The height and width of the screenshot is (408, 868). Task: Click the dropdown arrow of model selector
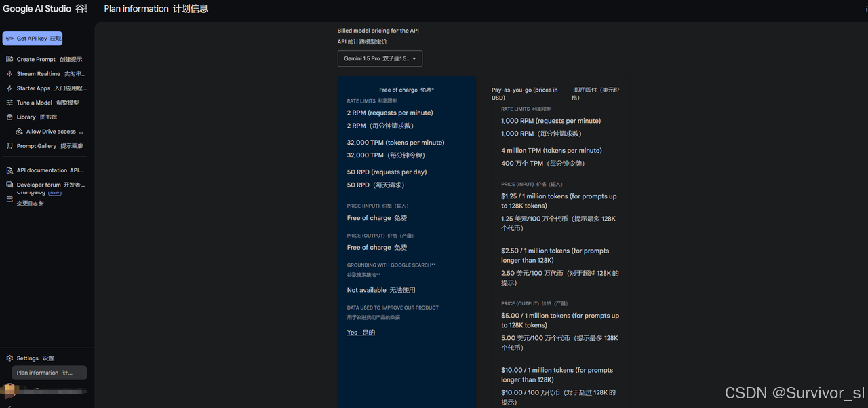(x=414, y=58)
